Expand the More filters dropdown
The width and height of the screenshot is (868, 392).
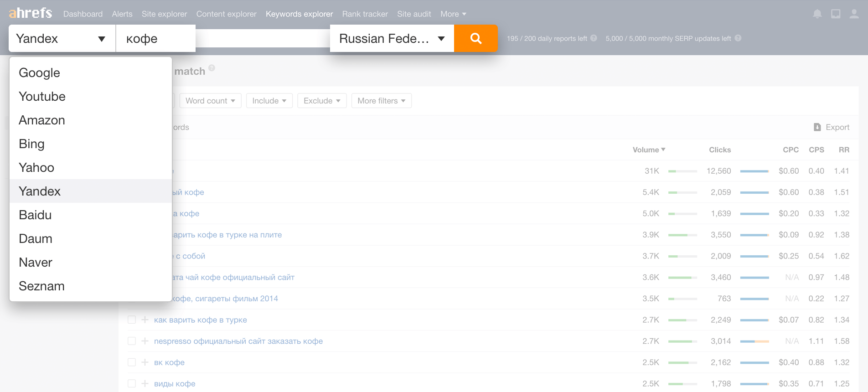(x=381, y=101)
